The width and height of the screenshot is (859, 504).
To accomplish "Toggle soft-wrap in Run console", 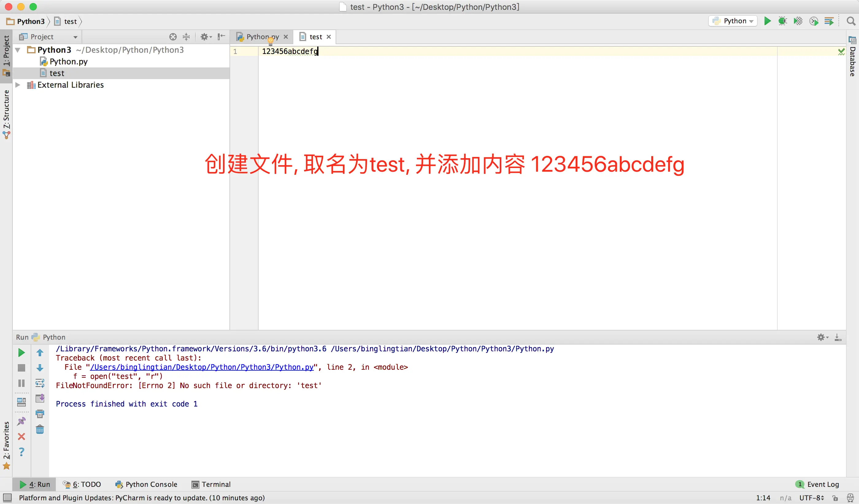I will point(40,383).
